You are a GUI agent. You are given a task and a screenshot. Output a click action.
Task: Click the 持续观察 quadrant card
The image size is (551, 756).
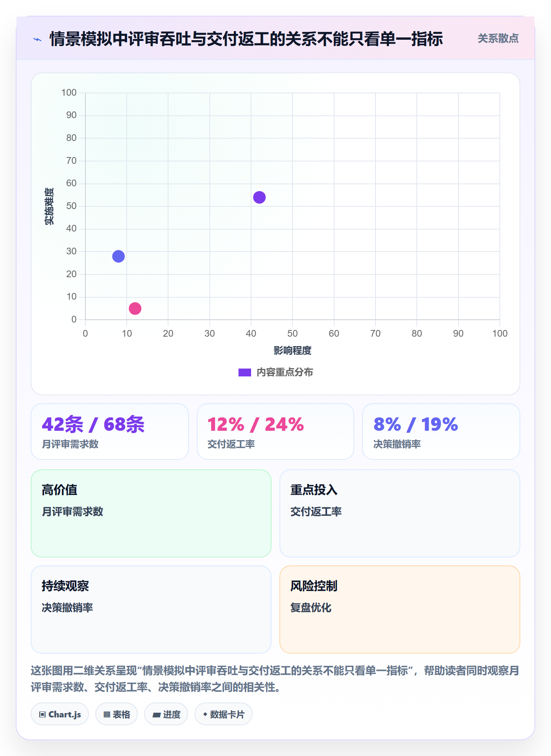(x=151, y=610)
